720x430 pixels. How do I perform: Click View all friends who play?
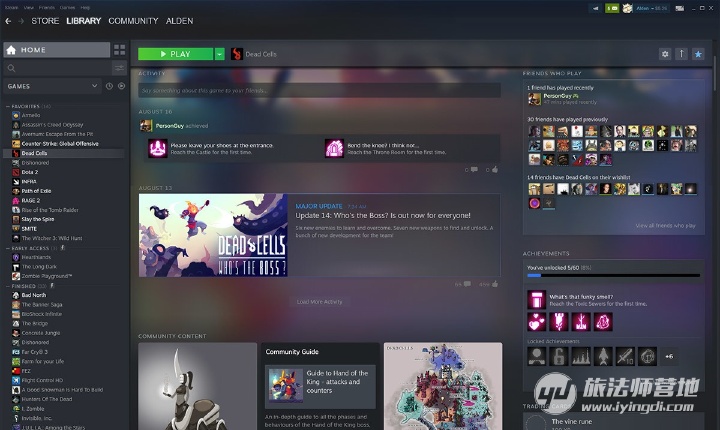(665, 226)
